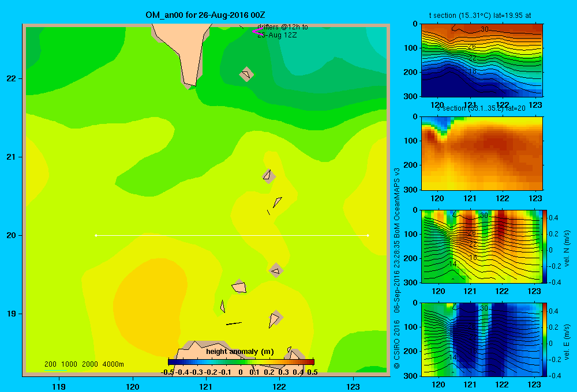Open the salinity section plot
The image size is (577, 392).
(482, 153)
